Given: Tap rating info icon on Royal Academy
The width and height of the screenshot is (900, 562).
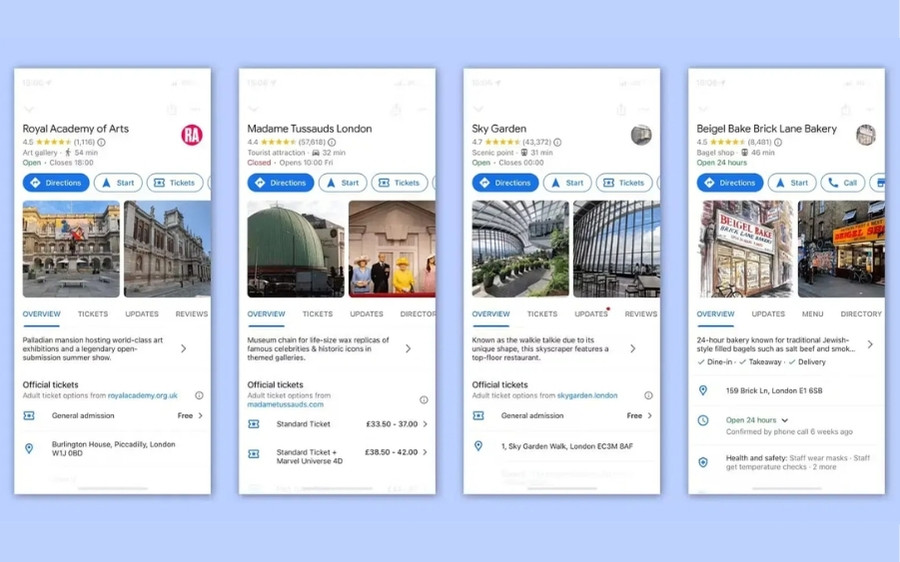Looking at the screenshot, I should pyautogui.click(x=102, y=142).
